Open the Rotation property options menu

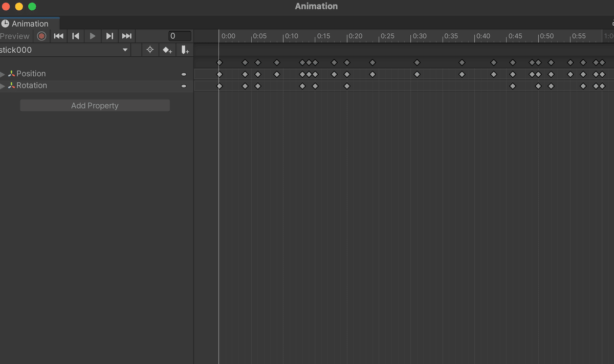[x=184, y=86]
